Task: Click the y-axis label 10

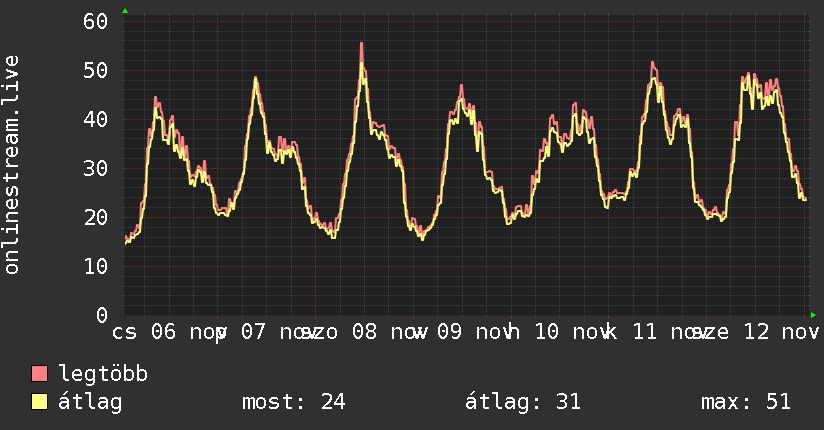Action: (x=96, y=266)
